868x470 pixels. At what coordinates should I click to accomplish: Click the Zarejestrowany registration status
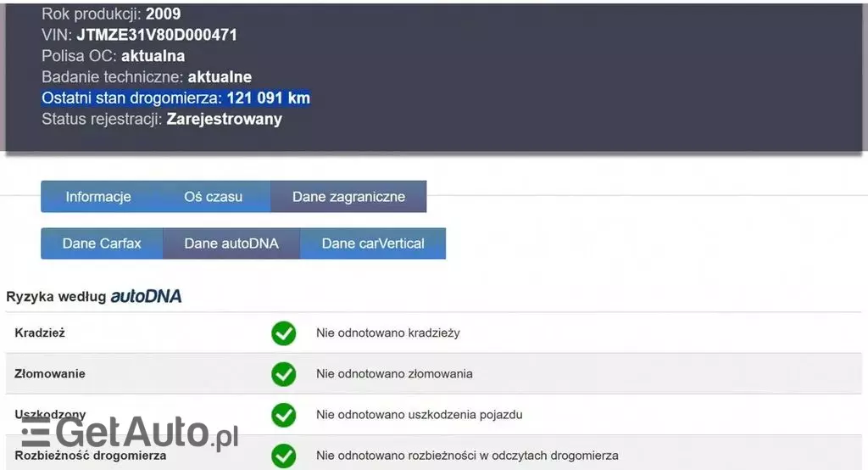pos(224,120)
